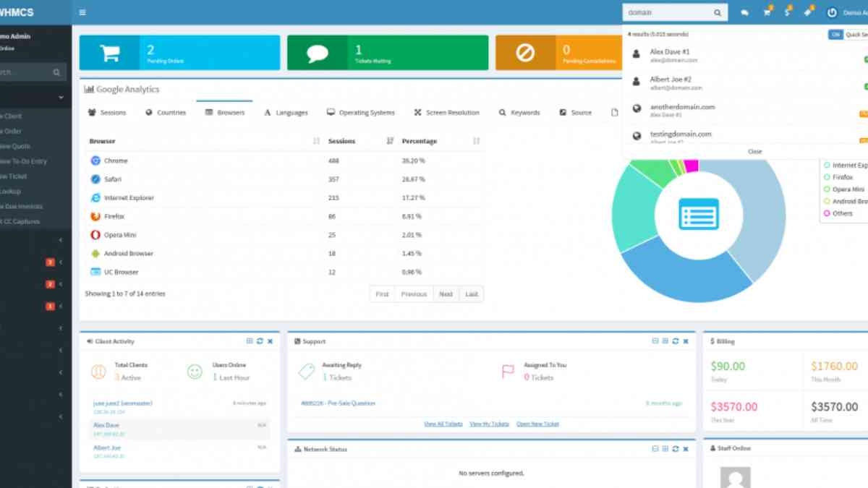
Task: Click the magnifier icon in the domain search box
Action: (718, 13)
